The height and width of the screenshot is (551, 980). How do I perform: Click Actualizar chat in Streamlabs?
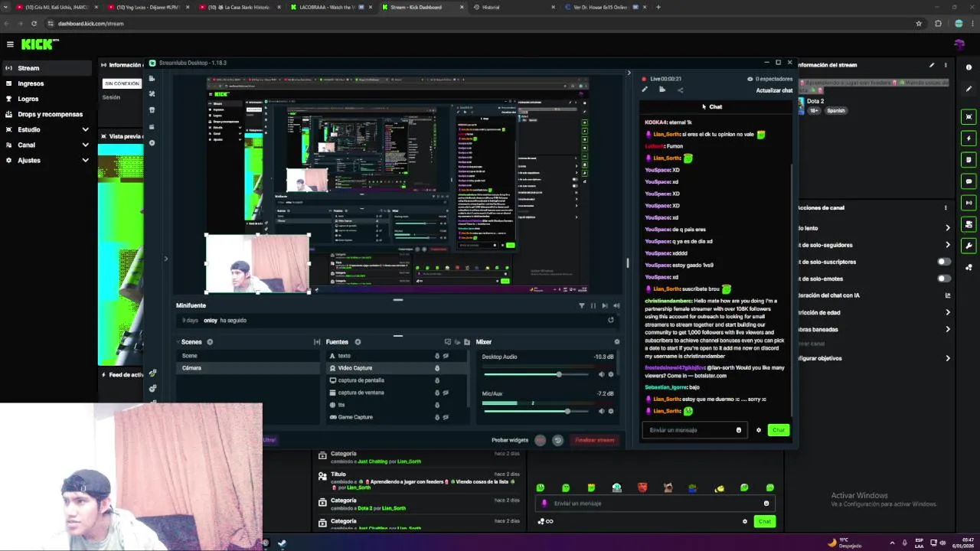774,90
